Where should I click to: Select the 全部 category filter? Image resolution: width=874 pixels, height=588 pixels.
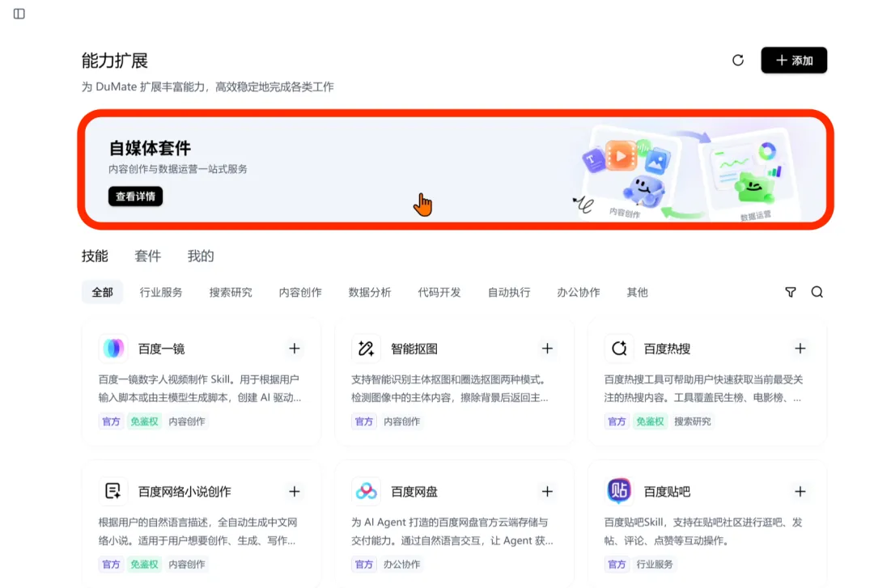tap(103, 293)
